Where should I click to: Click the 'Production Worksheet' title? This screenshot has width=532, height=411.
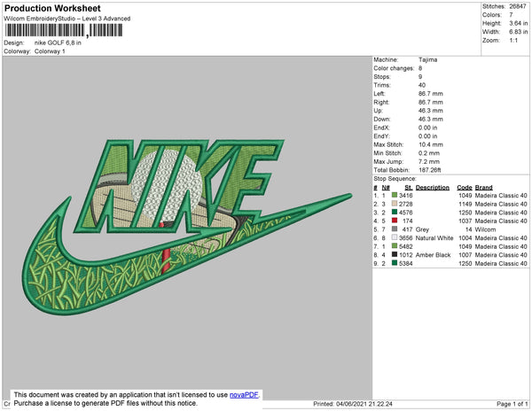coord(52,8)
